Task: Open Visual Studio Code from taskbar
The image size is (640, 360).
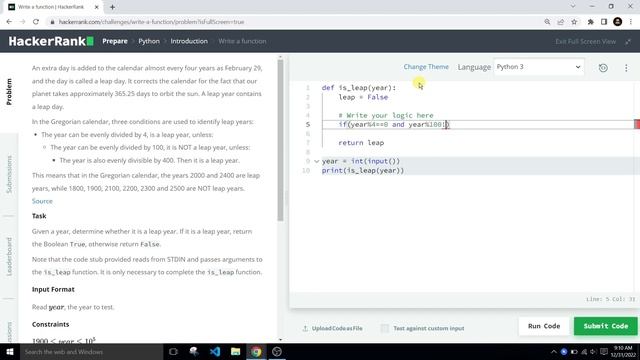Action: click(x=215, y=351)
